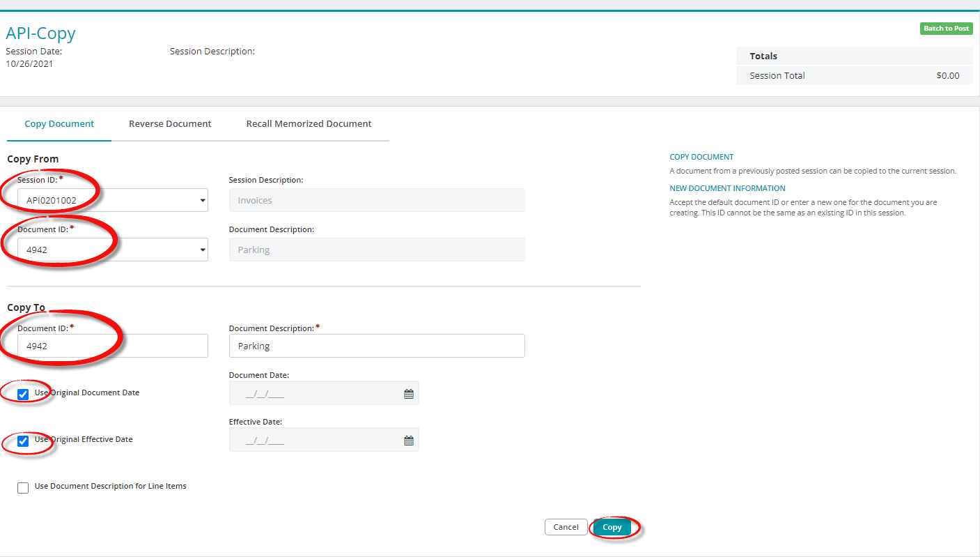The width and height of the screenshot is (980, 557).
Task: Click inside the Document Date input
Action: [x=313, y=394]
